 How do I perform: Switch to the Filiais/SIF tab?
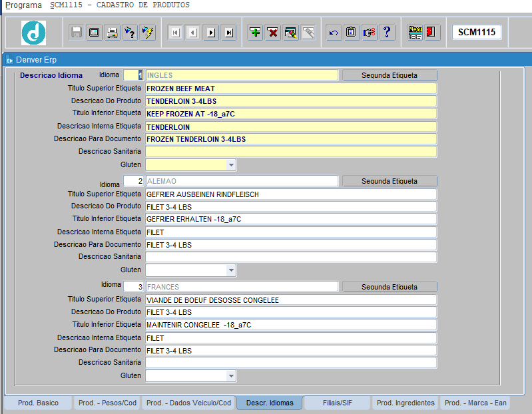(x=338, y=403)
